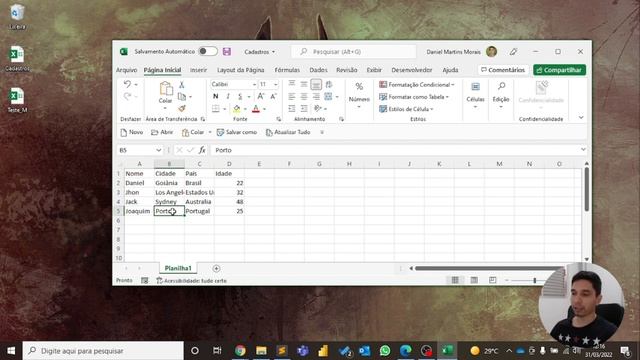This screenshot has width=640, height=360.
Task: Add a new sheet with plus icon
Action: pyautogui.click(x=216, y=269)
